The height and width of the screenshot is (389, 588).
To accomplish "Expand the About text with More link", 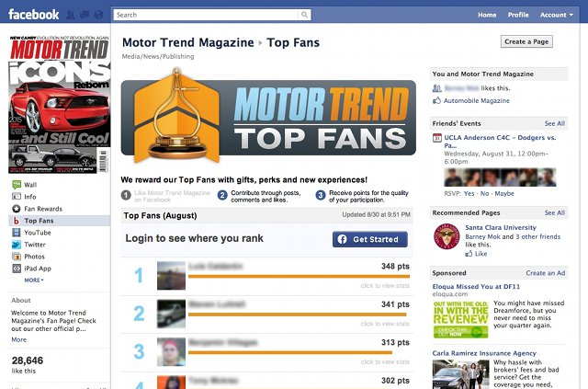I will click(x=18, y=339).
